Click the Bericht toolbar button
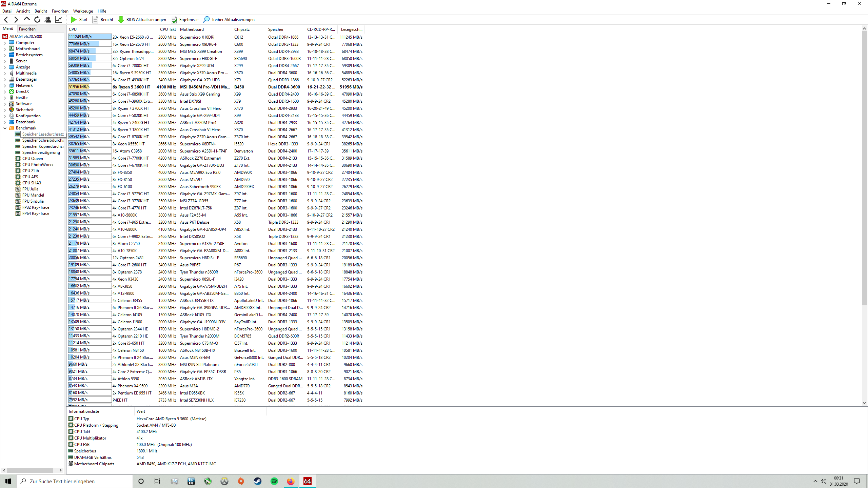Image resolution: width=868 pixels, height=488 pixels. coord(103,20)
